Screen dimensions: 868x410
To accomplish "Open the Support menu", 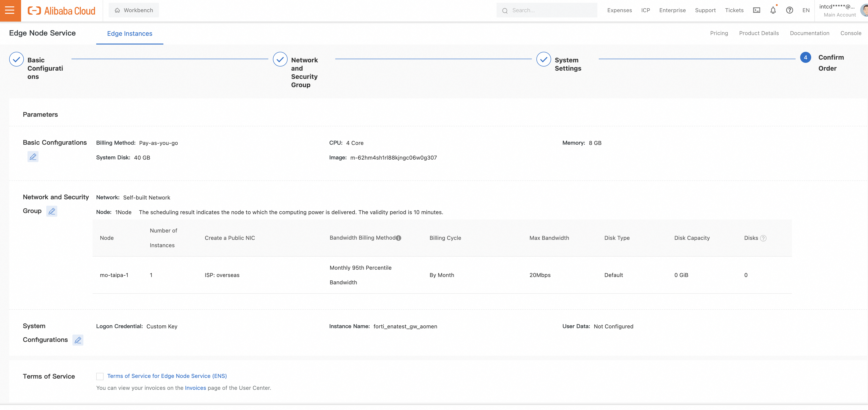I will [705, 11].
